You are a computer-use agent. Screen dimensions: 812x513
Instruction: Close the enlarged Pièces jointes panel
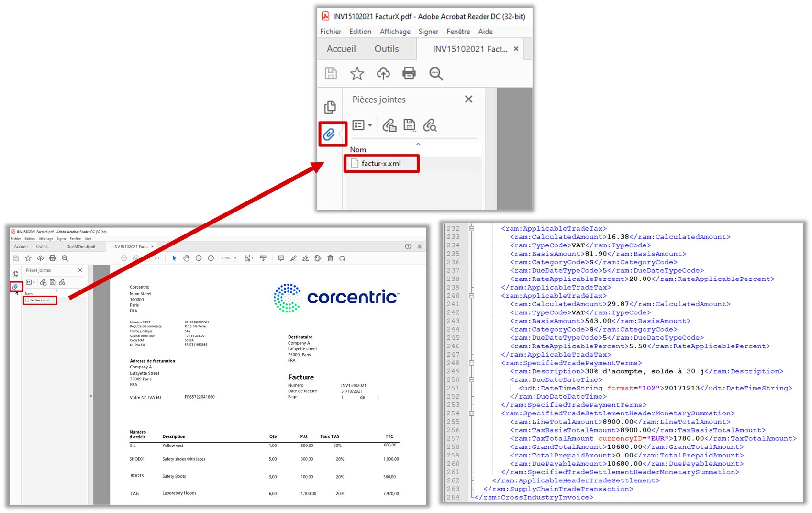468,99
